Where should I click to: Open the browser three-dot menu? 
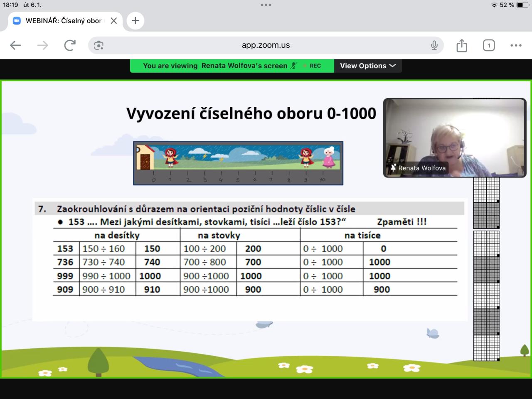pyautogui.click(x=516, y=45)
